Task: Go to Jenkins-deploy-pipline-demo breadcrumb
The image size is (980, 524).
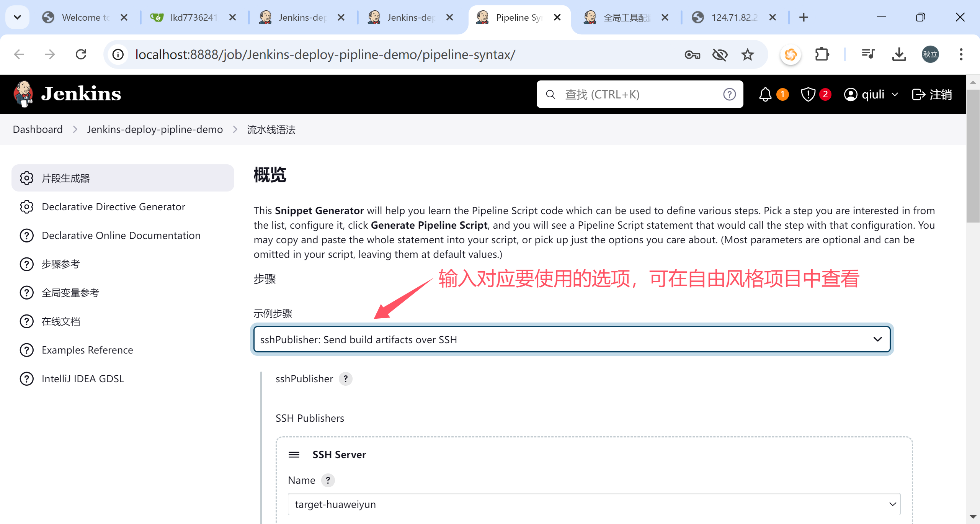Action: 155,129
